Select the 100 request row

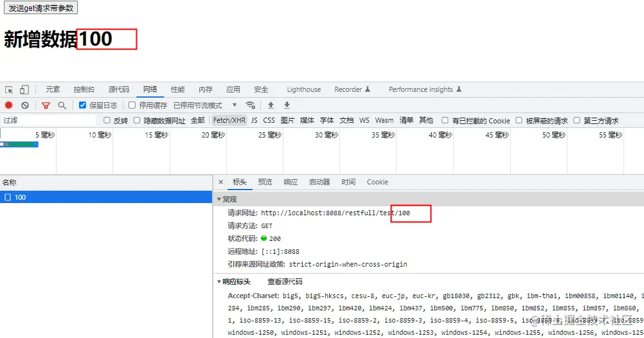[x=106, y=197]
